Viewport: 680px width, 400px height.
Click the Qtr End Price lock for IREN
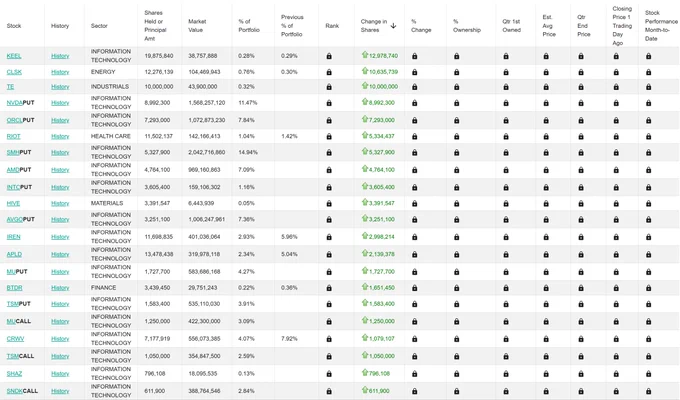click(x=581, y=237)
